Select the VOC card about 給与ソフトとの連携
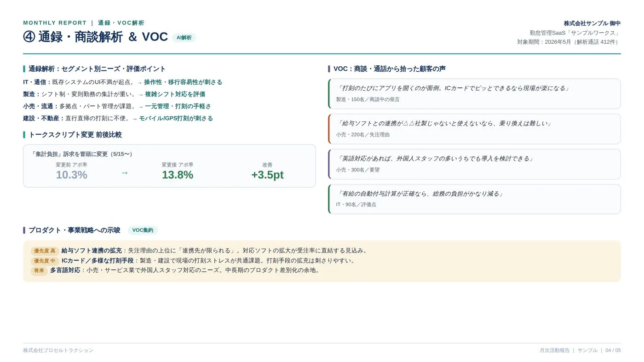Viewport: 644px width, 362px height. coord(474,129)
